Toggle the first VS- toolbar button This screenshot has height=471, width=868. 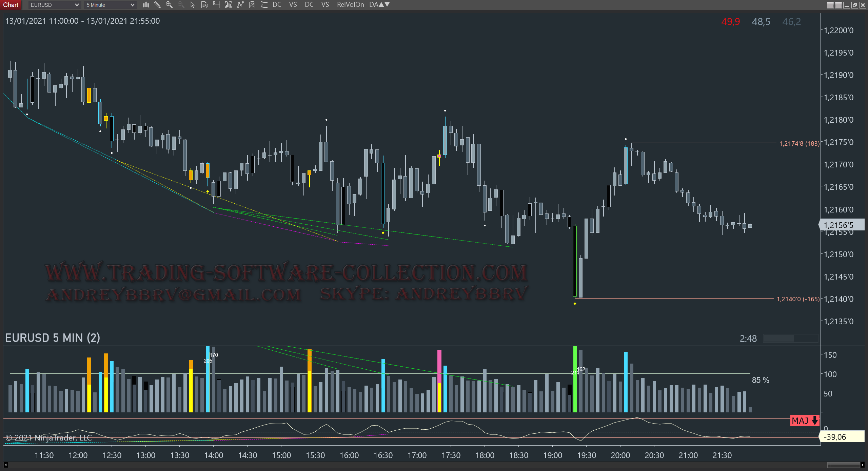click(294, 5)
